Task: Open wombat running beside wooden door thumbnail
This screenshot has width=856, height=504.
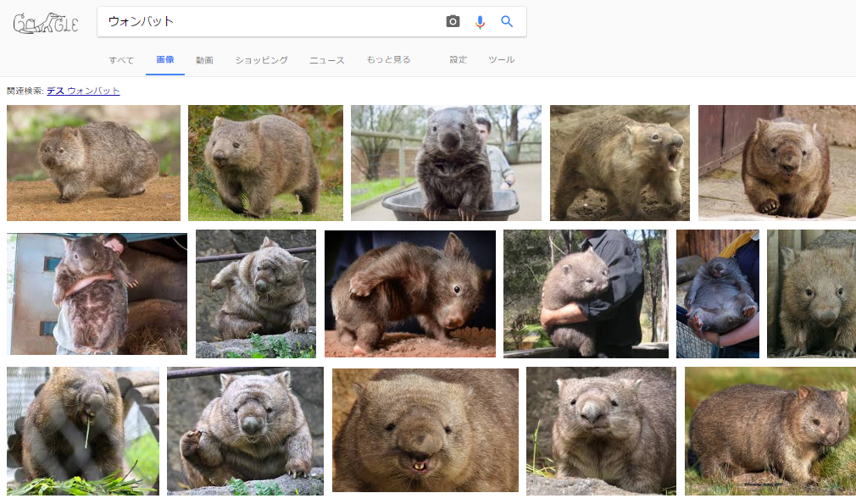Action: click(777, 163)
